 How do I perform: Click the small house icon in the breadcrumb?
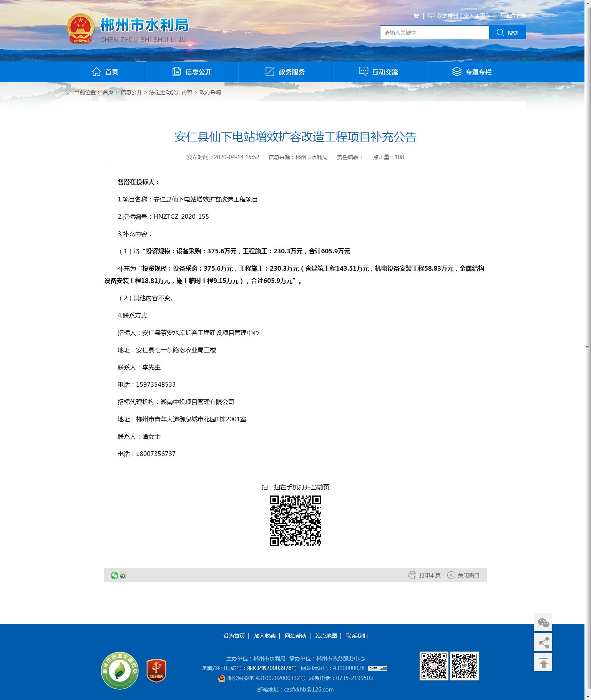pos(68,92)
